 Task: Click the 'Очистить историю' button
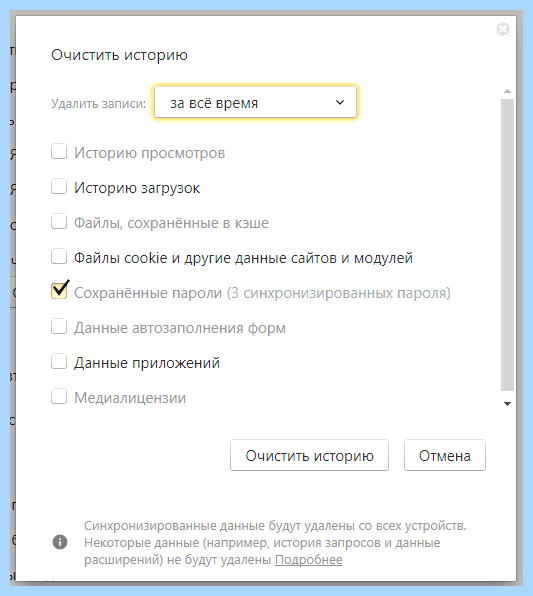(309, 455)
